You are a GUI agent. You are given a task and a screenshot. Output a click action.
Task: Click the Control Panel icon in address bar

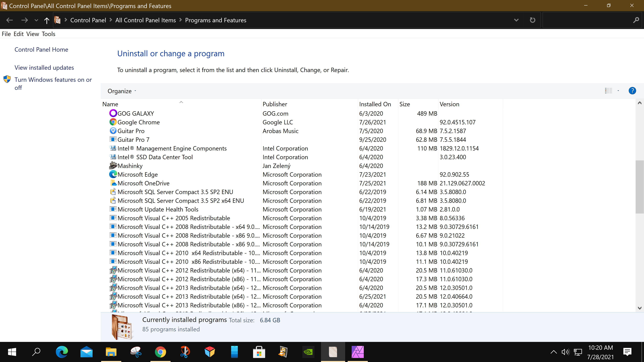(x=58, y=20)
